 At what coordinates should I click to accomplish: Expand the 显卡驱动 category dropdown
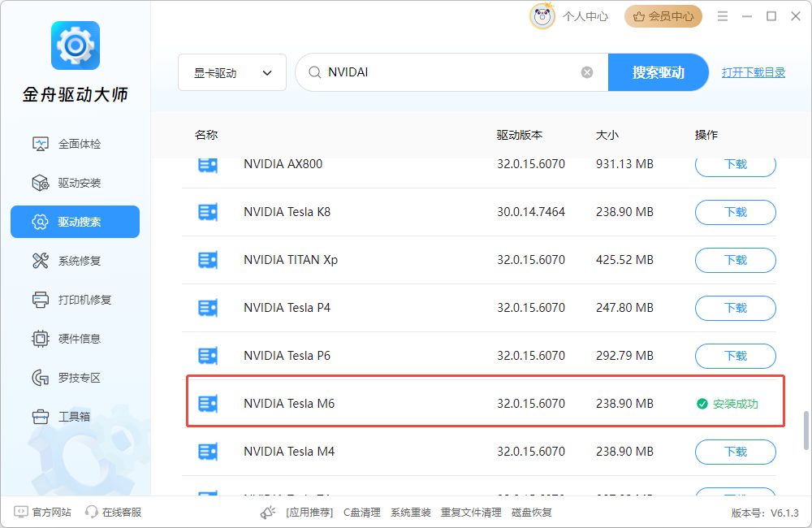click(232, 72)
